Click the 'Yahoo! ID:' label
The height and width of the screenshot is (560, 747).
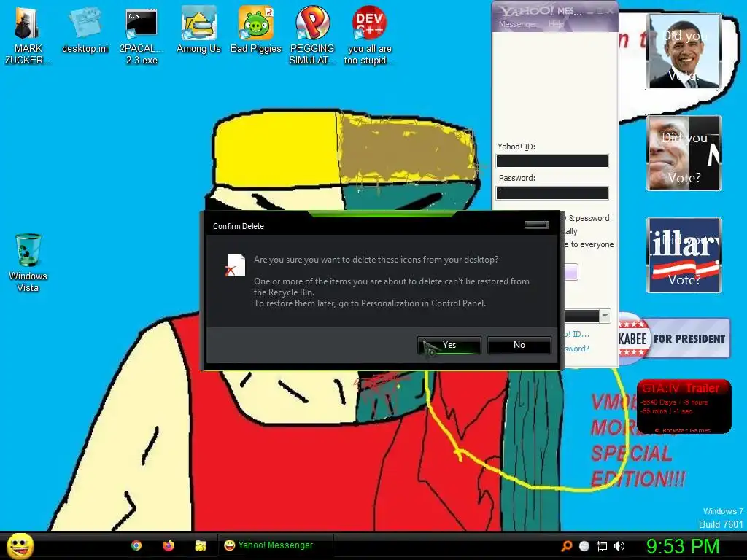[x=516, y=147]
